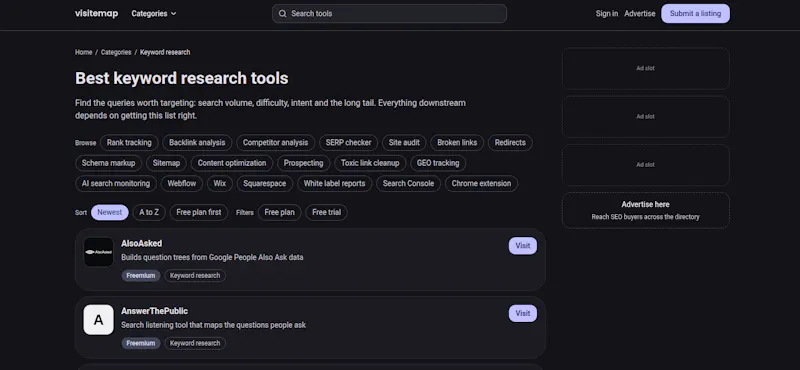Screen dimensions: 800x370
Task: Click the Keyword research breadcrumb
Action: 165,52
